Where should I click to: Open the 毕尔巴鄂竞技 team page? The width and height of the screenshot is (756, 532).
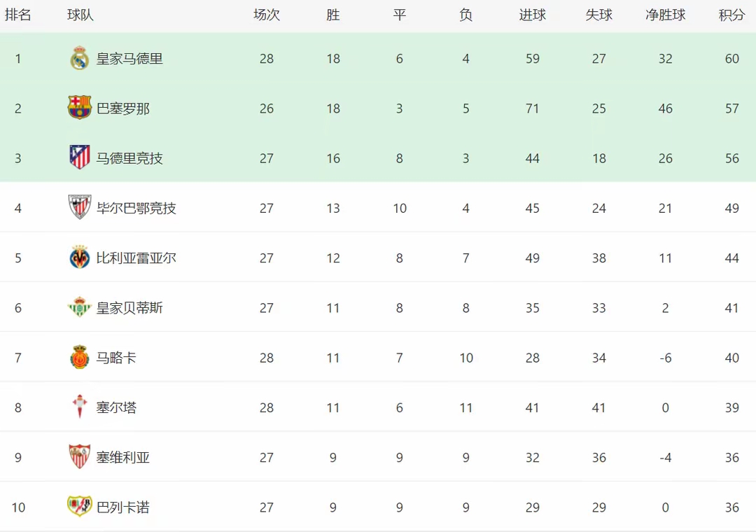136,208
